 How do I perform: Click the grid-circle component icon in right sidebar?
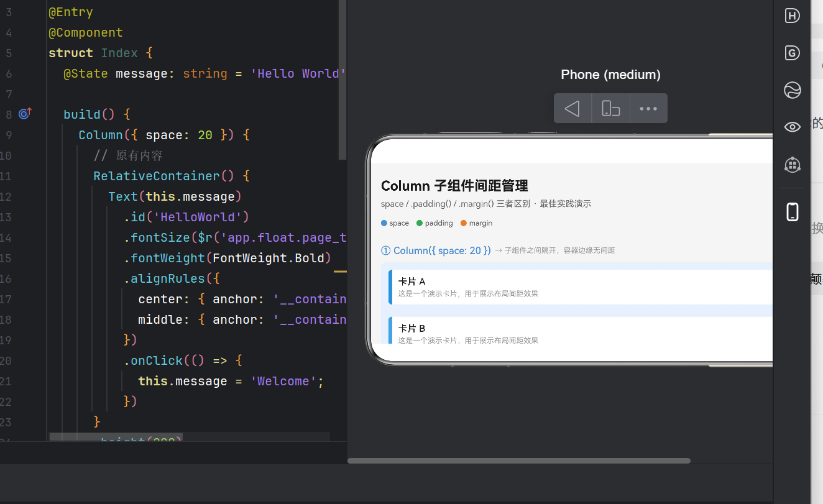(x=792, y=165)
